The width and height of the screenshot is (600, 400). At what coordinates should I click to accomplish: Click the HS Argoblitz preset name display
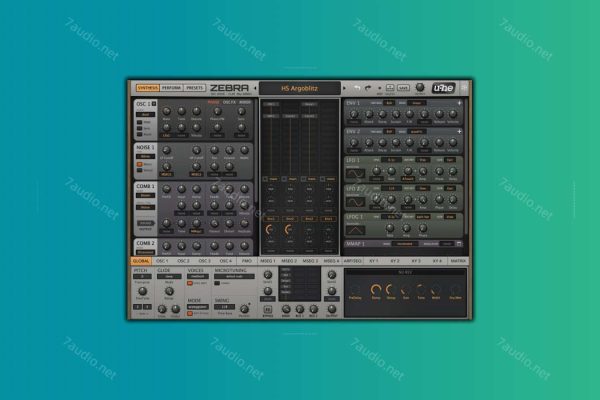click(300, 88)
